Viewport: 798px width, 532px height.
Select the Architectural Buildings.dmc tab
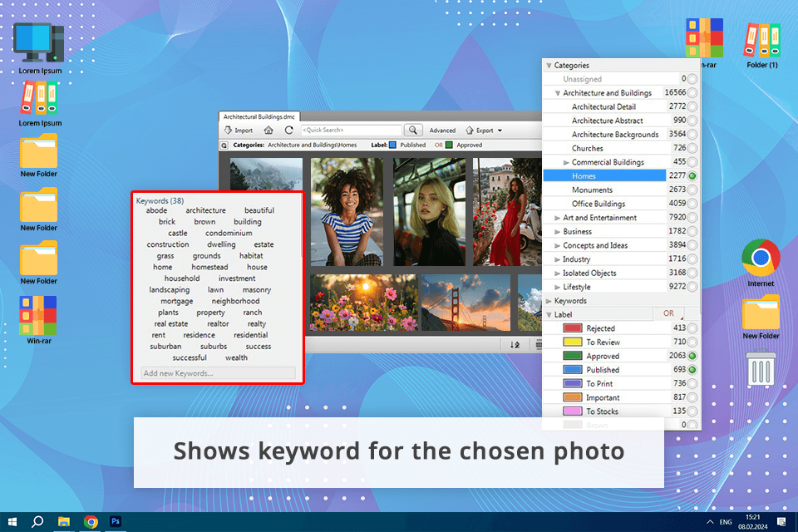(x=259, y=116)
